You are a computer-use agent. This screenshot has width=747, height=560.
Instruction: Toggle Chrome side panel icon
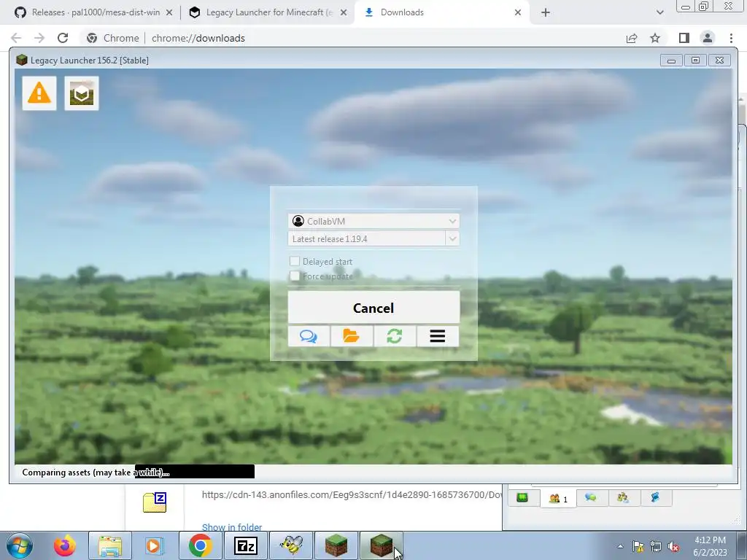[x=684, y=38]
